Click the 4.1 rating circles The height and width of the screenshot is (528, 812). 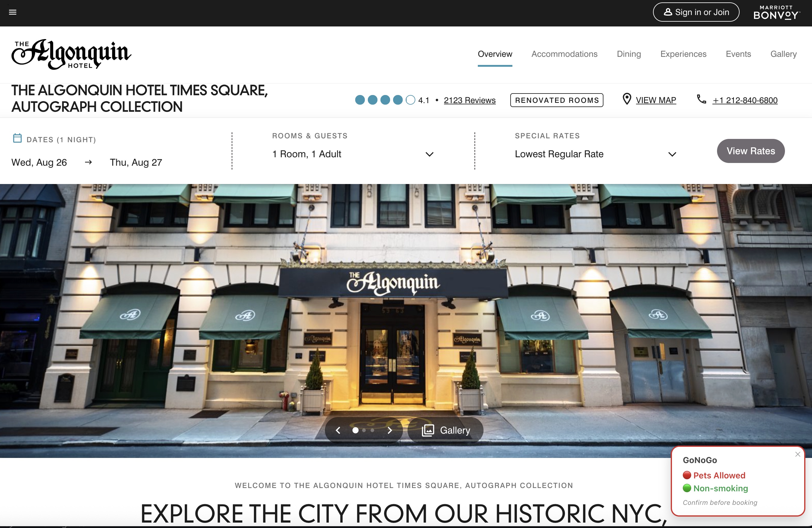point(385,100)
